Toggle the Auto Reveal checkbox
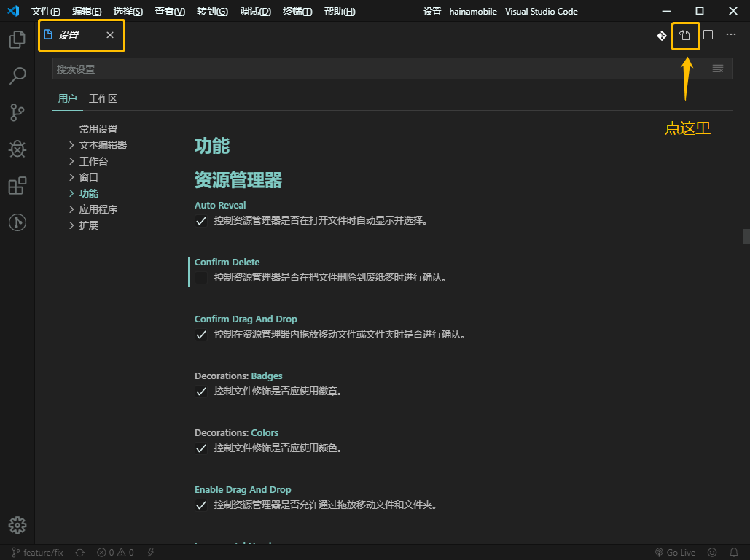This screenshot has height=560, width=750. 201,221
